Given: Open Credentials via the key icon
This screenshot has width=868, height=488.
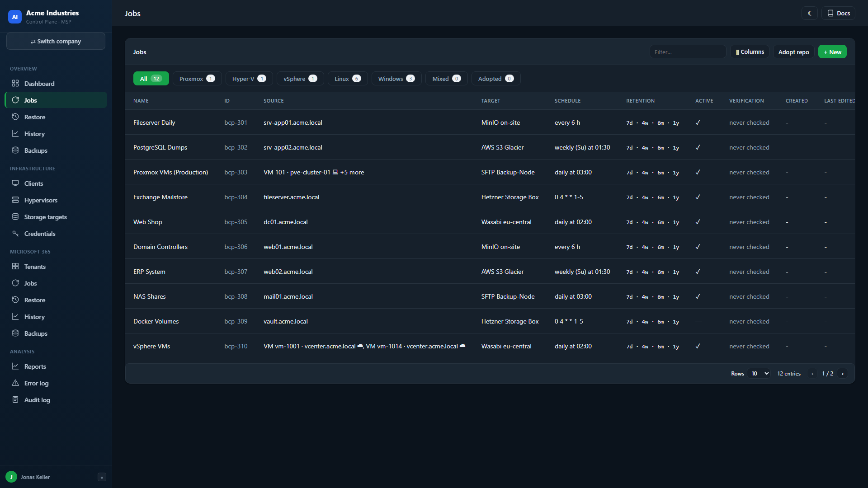Looking at the screenshot, I should pos(15,234).
